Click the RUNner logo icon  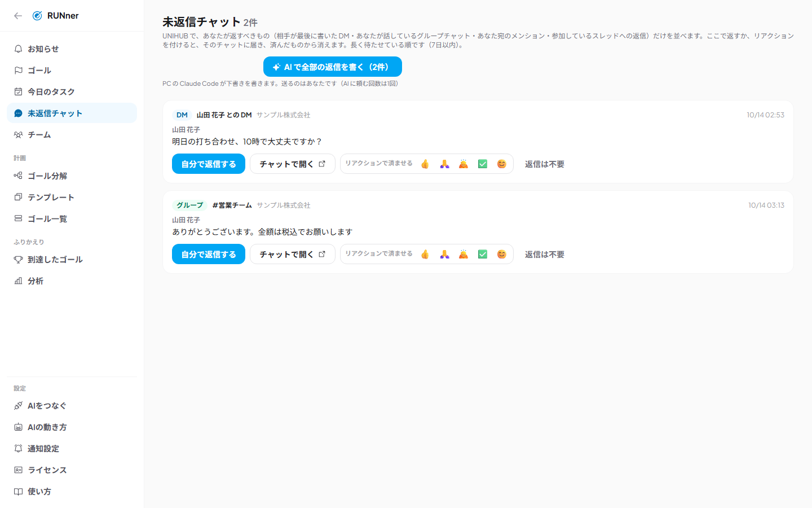pos(37,16)
